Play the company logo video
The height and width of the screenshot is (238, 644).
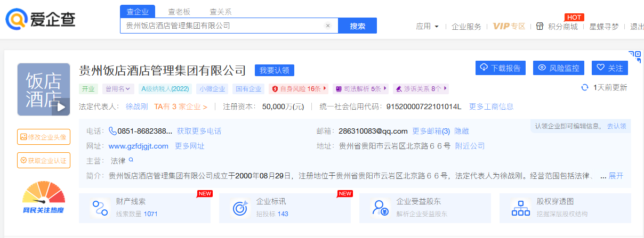click(61, 107)
